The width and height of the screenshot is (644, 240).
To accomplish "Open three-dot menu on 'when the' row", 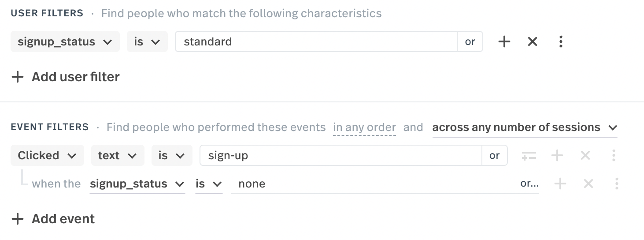I will (x=617, y=184).
